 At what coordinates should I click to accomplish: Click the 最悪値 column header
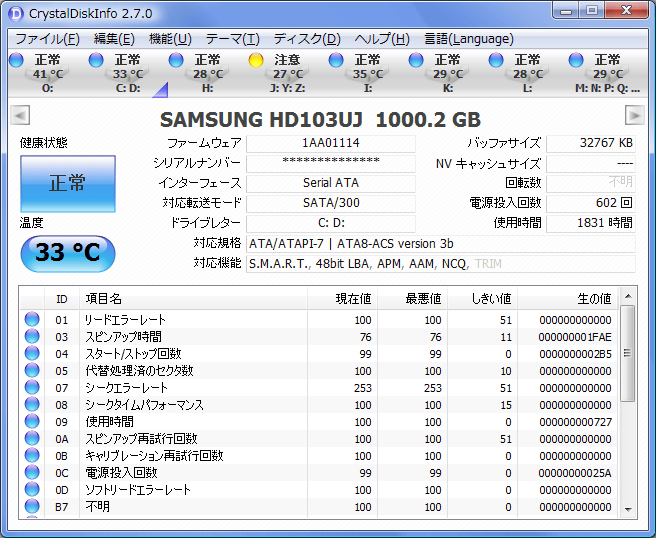pyautogui.click(x=413, y=299)
